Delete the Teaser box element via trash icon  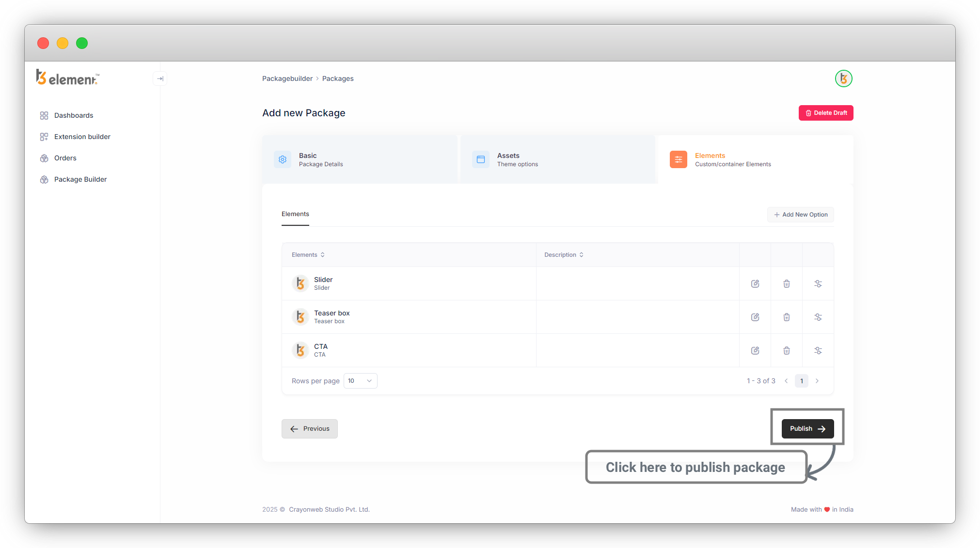pos(786,317)
